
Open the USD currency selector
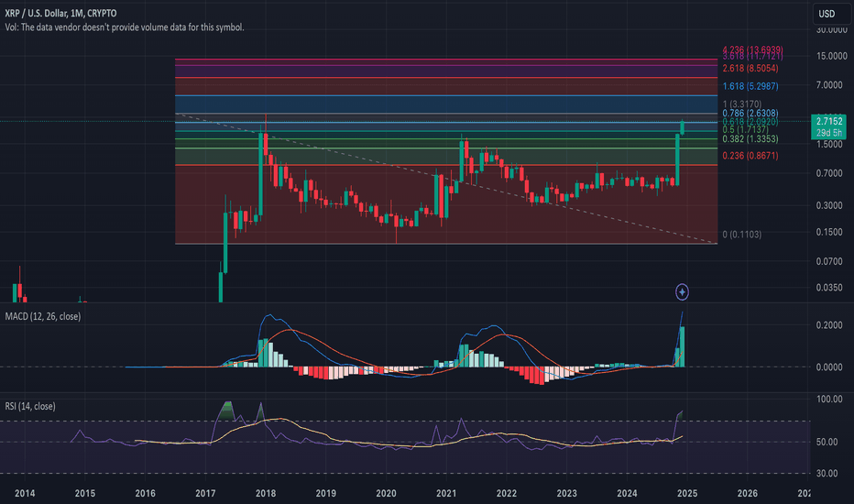830,14
